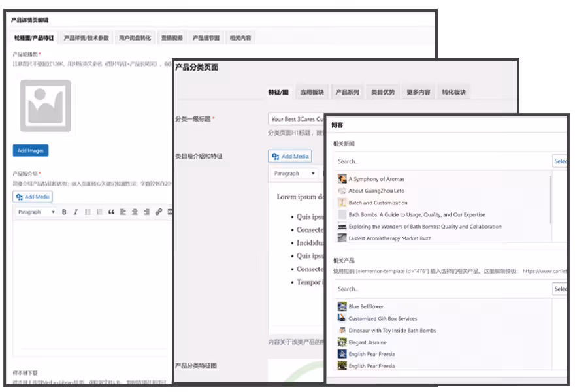Select 'Exploring the Wonders of Bath Bombs' post
The width and height of the screenshot is (575, 392).
point(425,227)
